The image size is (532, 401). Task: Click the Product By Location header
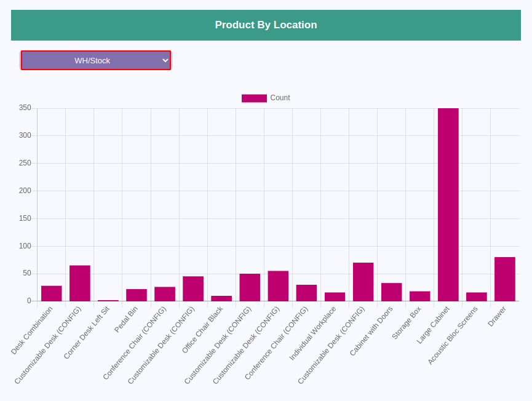(266, 25)
